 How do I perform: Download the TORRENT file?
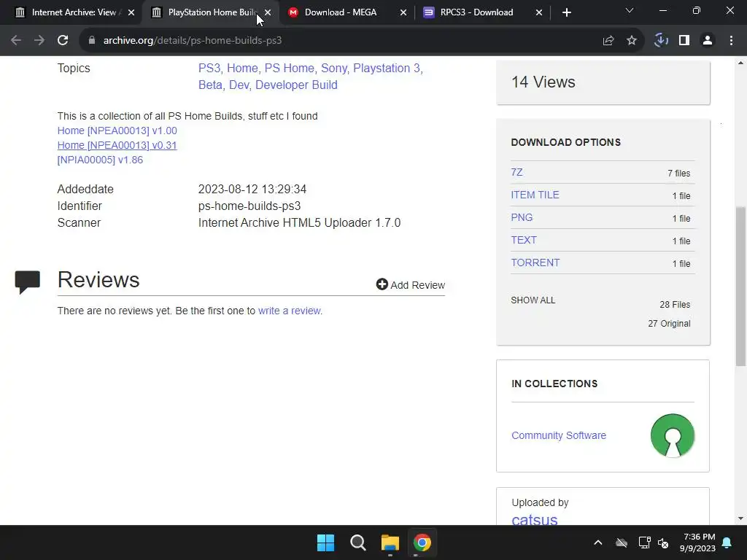tap(535, 262)
